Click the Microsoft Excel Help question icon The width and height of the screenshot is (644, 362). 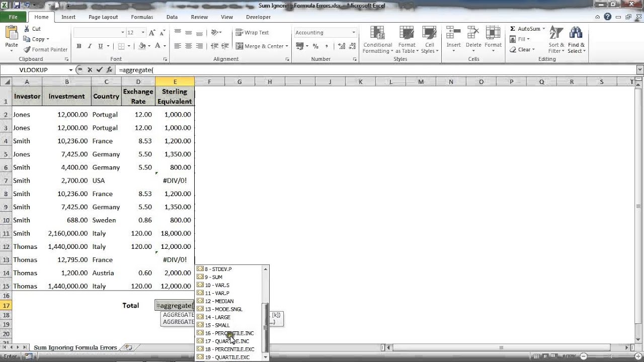click(608, 17)
